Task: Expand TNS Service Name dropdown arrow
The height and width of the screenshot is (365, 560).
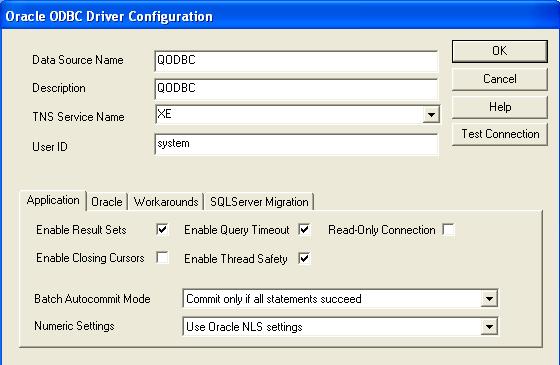Action: (431, 115)
